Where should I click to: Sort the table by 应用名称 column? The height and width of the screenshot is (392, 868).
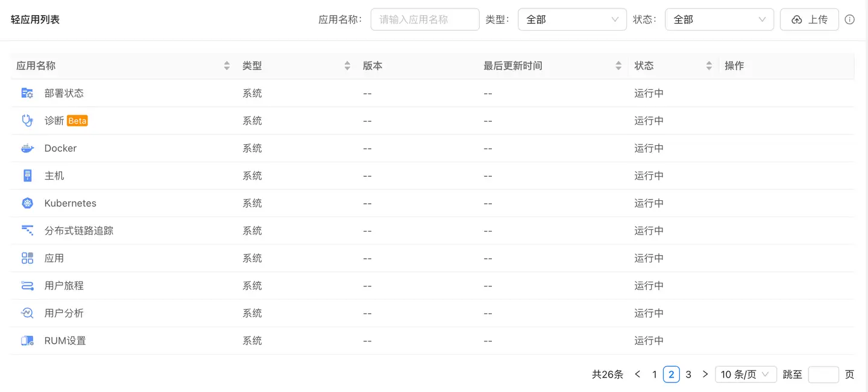[227, 66]
